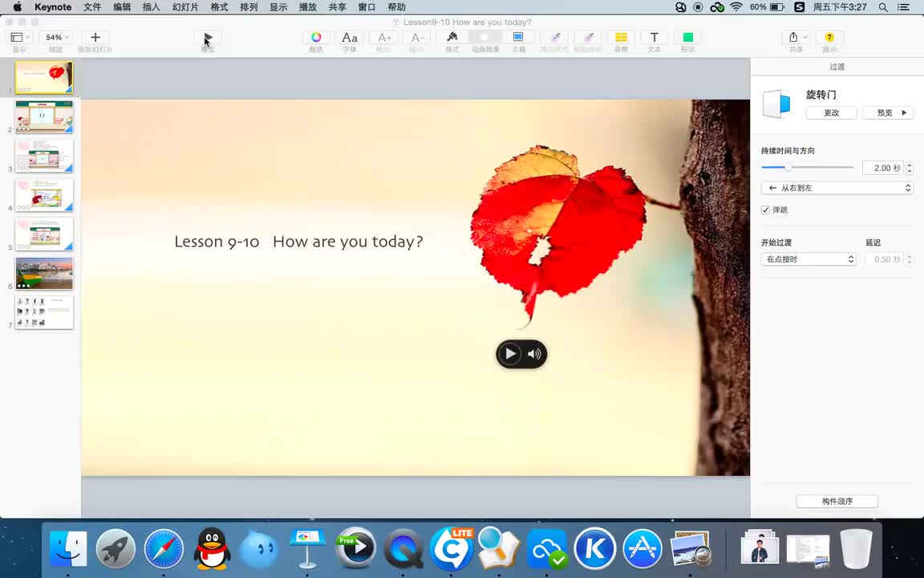Open the 54% zoom level dropdown
The image size is (924, 578).
coord(56,38)
